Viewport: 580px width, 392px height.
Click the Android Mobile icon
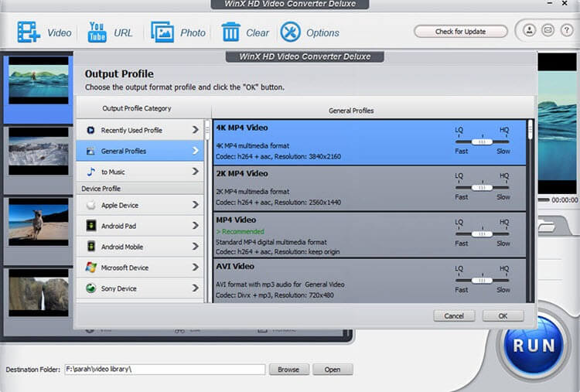[x=90, y=247]
